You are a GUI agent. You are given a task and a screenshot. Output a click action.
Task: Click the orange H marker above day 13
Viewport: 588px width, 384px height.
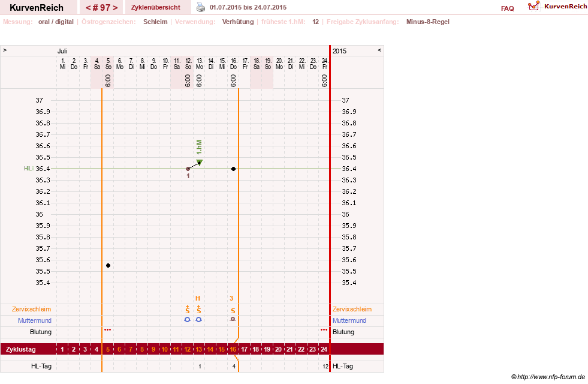pos(198,298)
